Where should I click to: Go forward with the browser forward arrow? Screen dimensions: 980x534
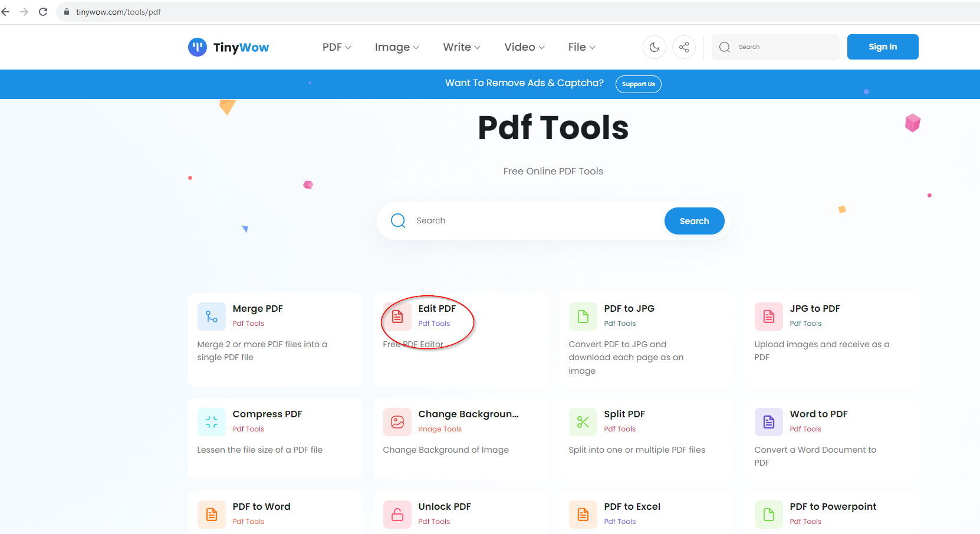click(x=24, y=12)
